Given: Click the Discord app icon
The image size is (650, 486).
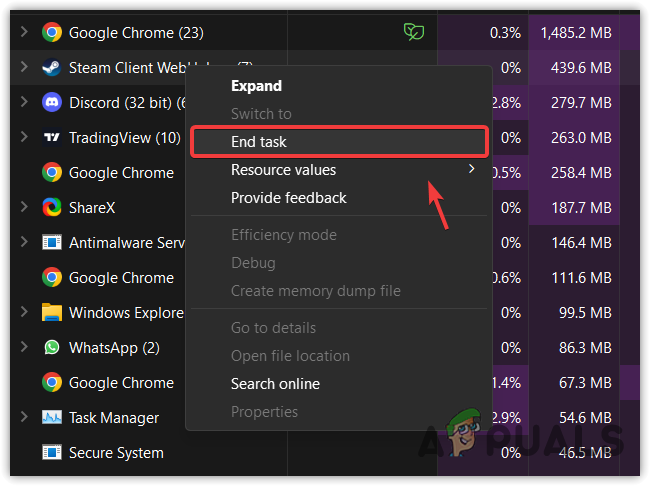Looking at the screenshot, I should pyautogui.click(x=51, y=103).
